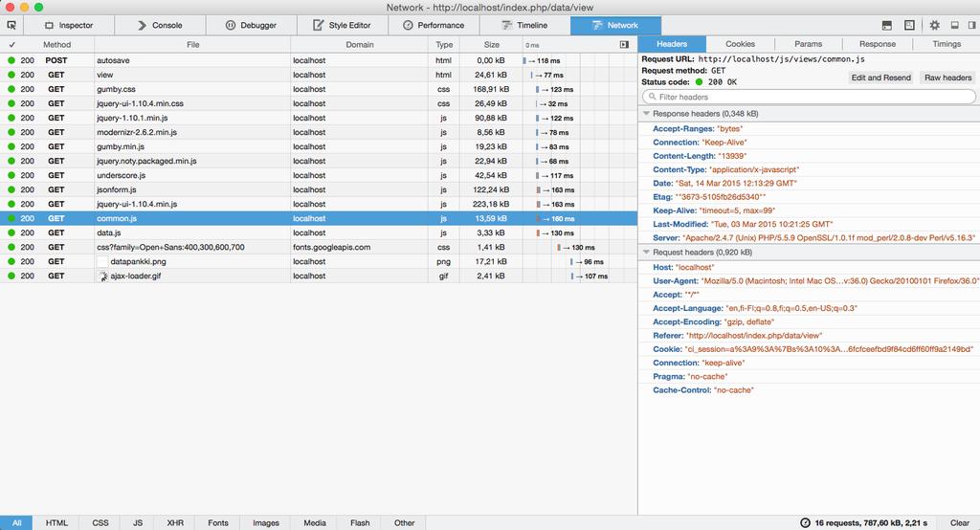The image size is (980, 530).
Task: Open the Debugger tab
Action: (252, 25)
